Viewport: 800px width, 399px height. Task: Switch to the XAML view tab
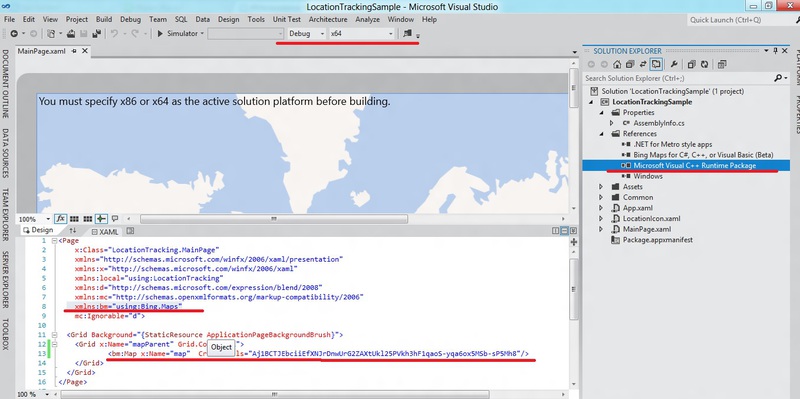[105, 232]
